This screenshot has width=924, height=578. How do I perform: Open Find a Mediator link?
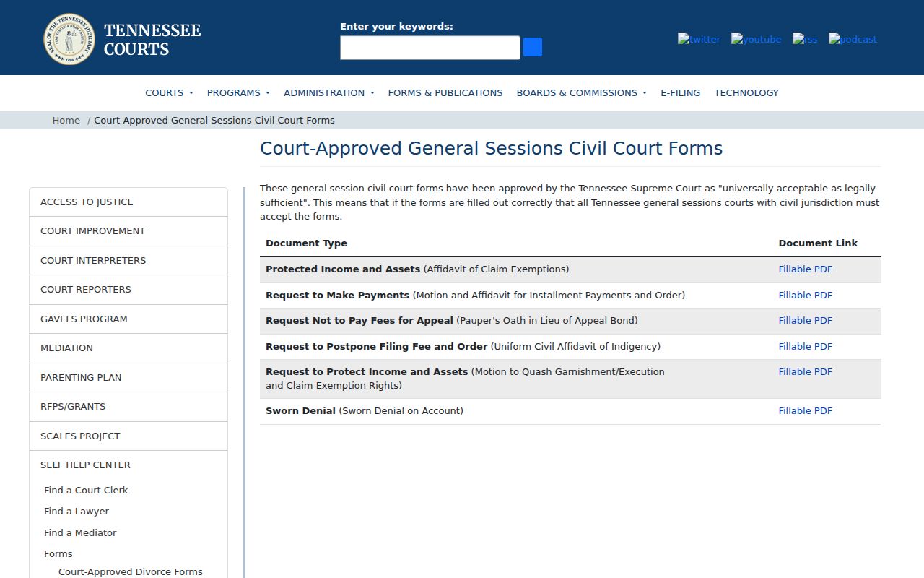(80, 532)
